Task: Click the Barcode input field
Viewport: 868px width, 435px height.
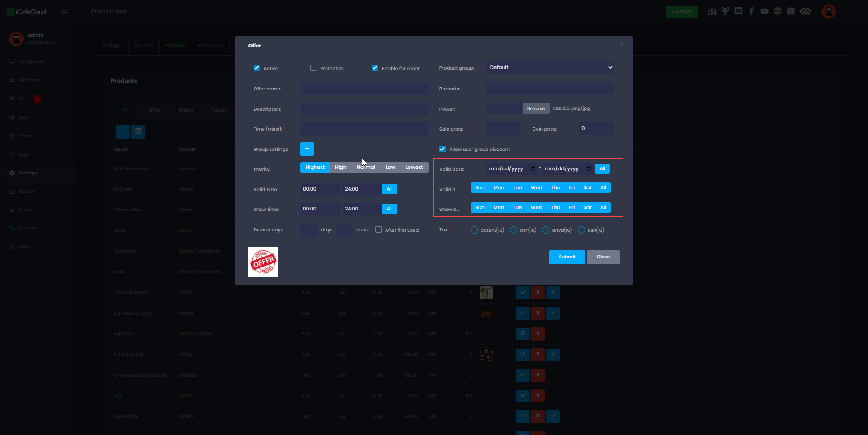Action: [x=550, y=89]
